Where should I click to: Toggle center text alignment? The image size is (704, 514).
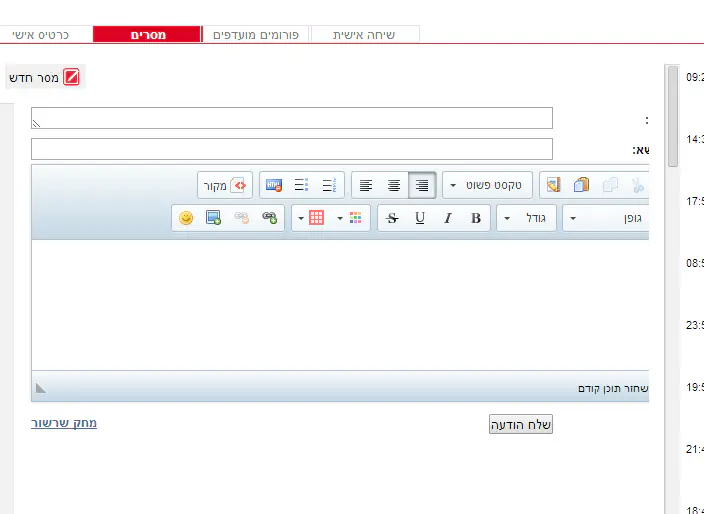[394, 185]
